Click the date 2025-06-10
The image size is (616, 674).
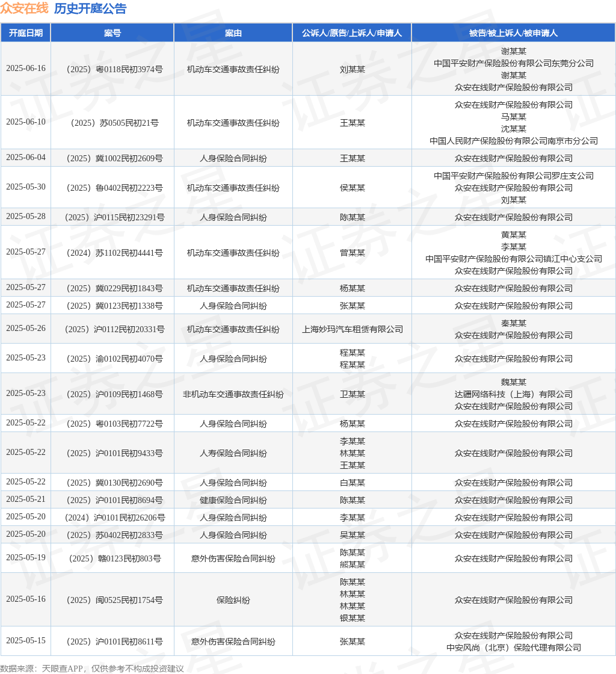coord(26,122)
